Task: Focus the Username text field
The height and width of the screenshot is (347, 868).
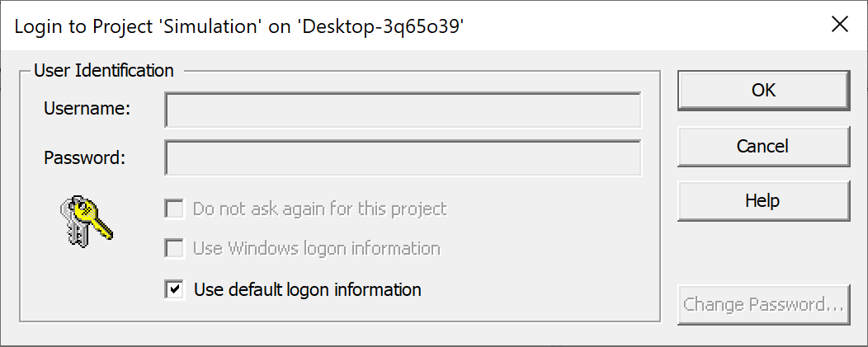Action: click(x=403, y=110)
